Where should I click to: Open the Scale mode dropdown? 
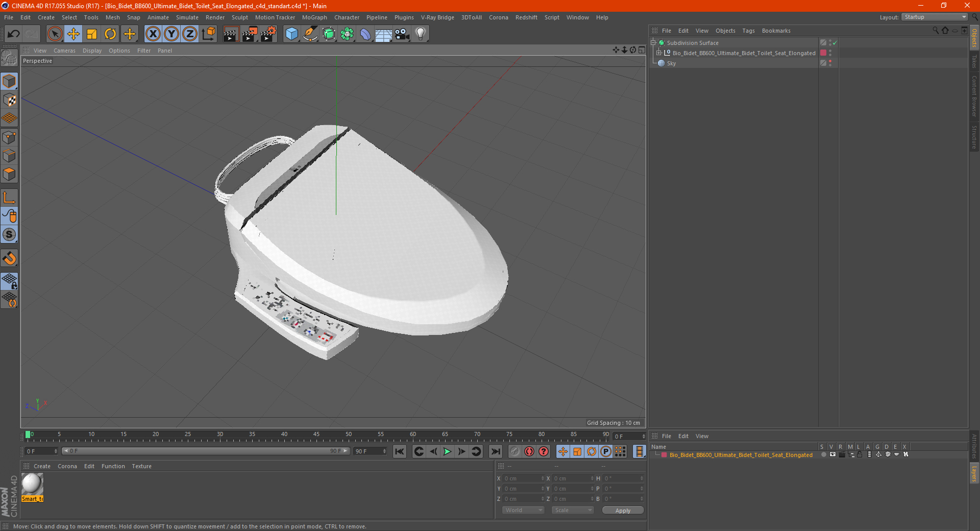coord(572,510)
